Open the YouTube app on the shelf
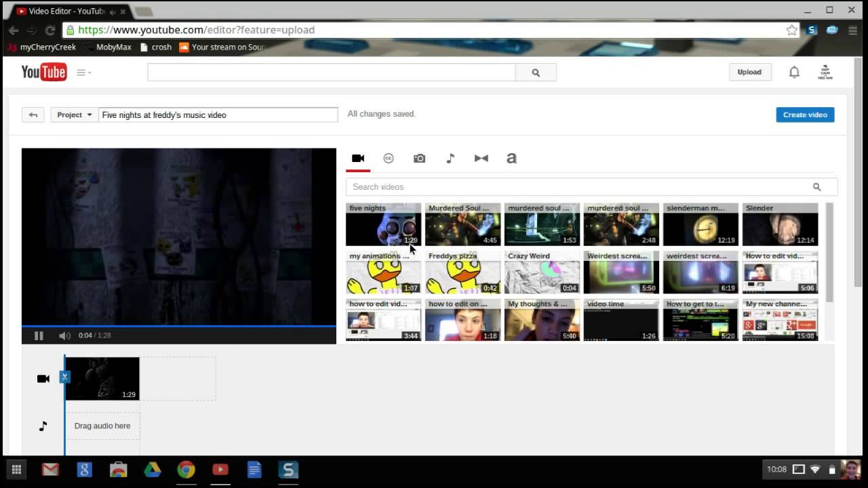The height and width of the screenshot is (488, 868). [x=220, y=470]
